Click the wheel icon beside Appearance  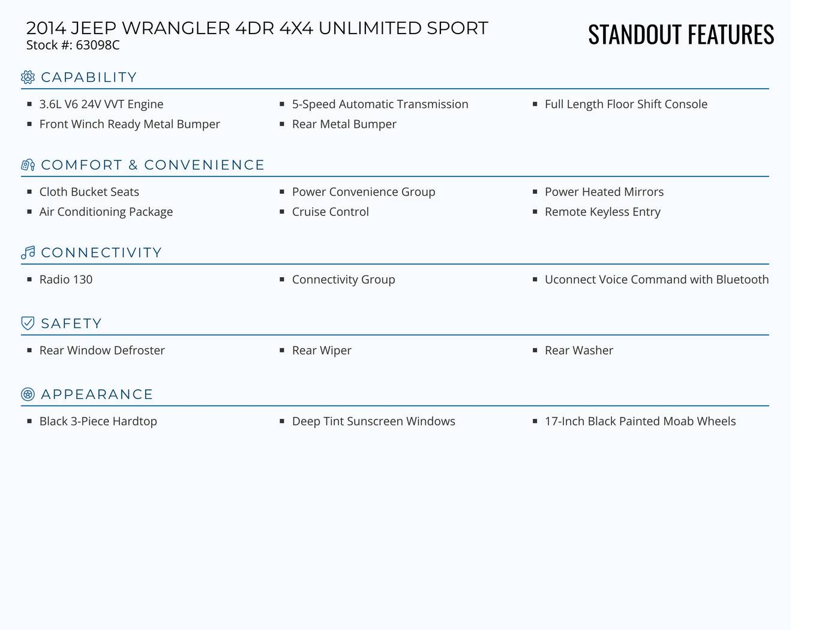point(28,394)
